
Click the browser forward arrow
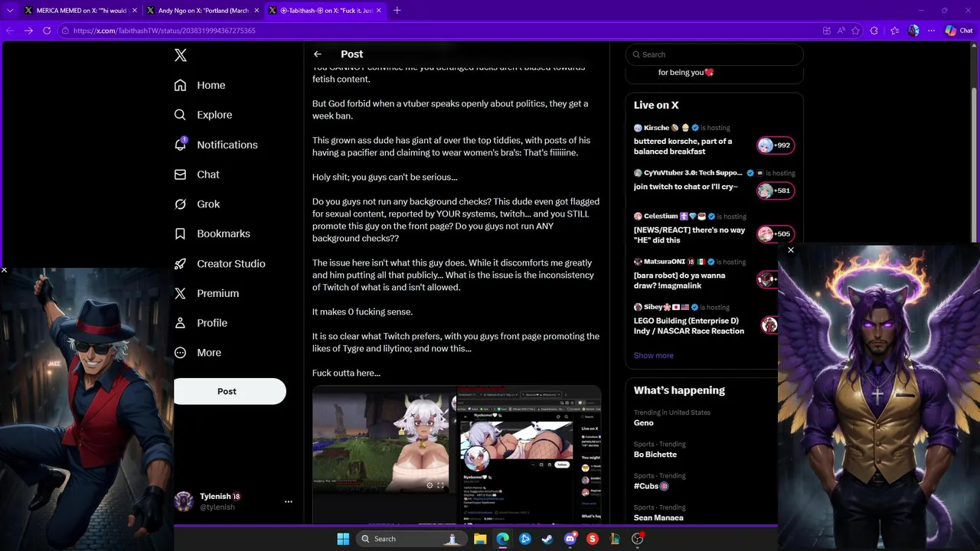pos(28,31)
